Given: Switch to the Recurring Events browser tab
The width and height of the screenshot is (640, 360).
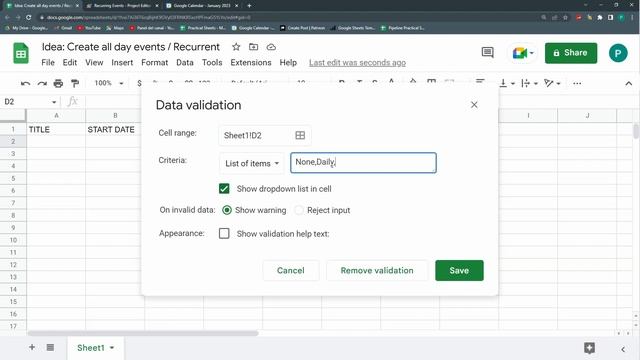Looking at the screenshot, I should pyautogui.click(x=122, y=6).
